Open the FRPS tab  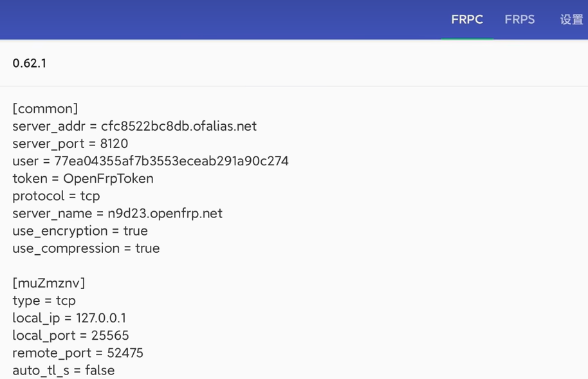tap(519, 20)
